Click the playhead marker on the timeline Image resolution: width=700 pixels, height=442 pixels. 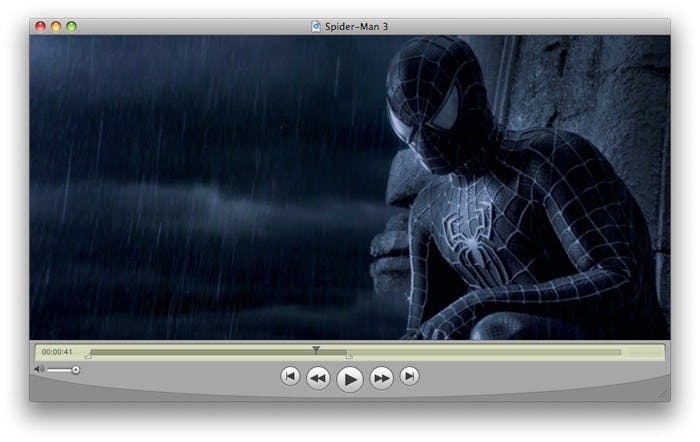pos(316,350)
